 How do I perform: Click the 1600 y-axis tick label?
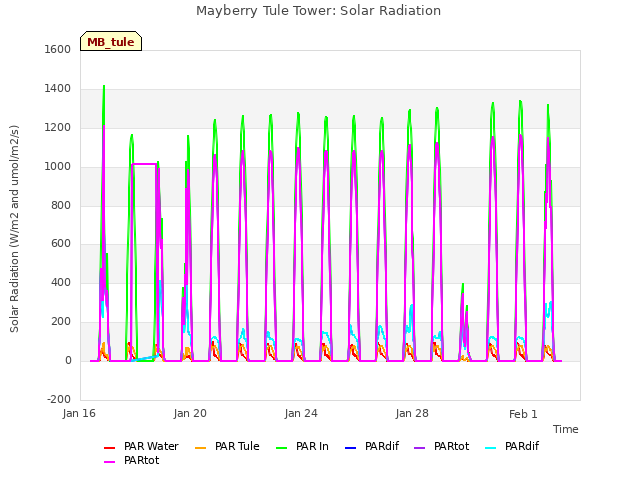(58, 49)
